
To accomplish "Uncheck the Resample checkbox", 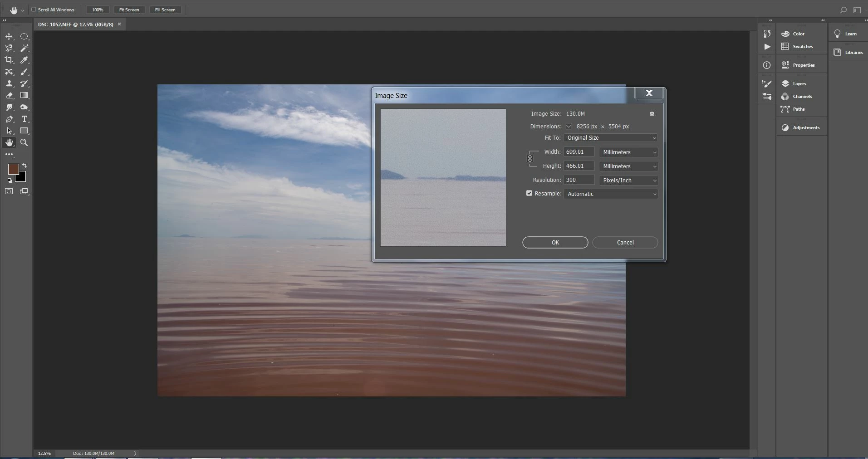I will [x=529, y=193].
